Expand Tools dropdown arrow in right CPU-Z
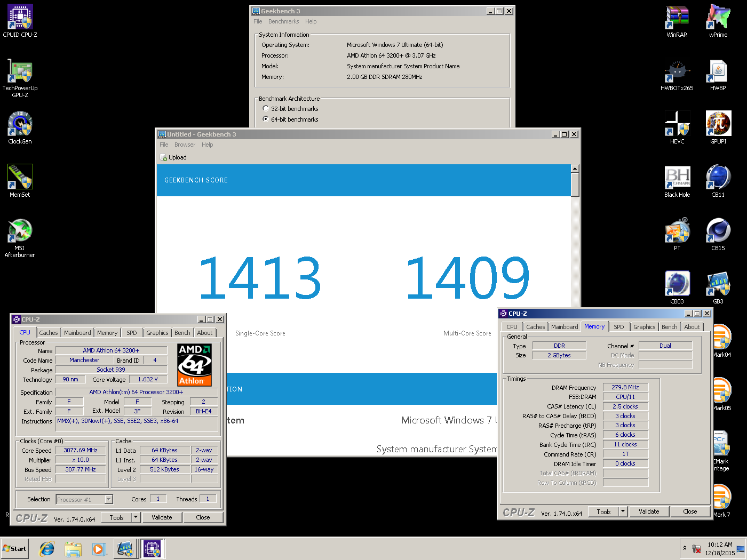Screen dimensions: 747x560 point(623,511)
